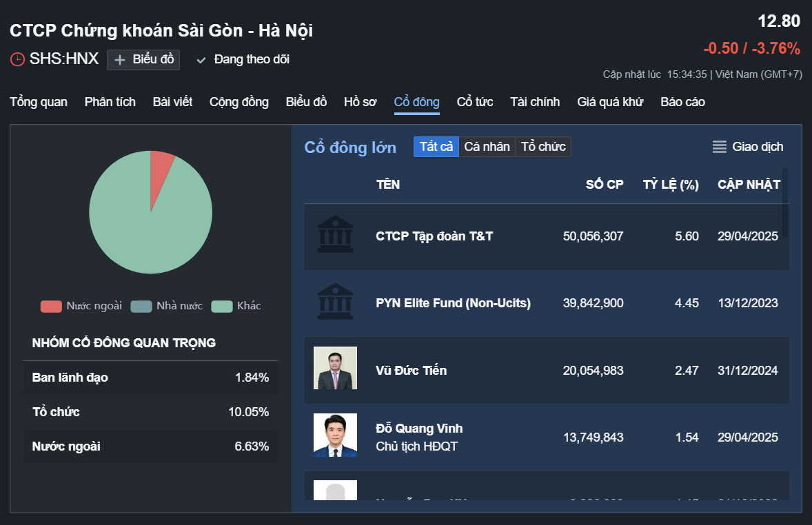The height and width of the screenshot is (525, 812).
Task: Filter shareholders by Cá nhân
Action: [x=487, y=147]
